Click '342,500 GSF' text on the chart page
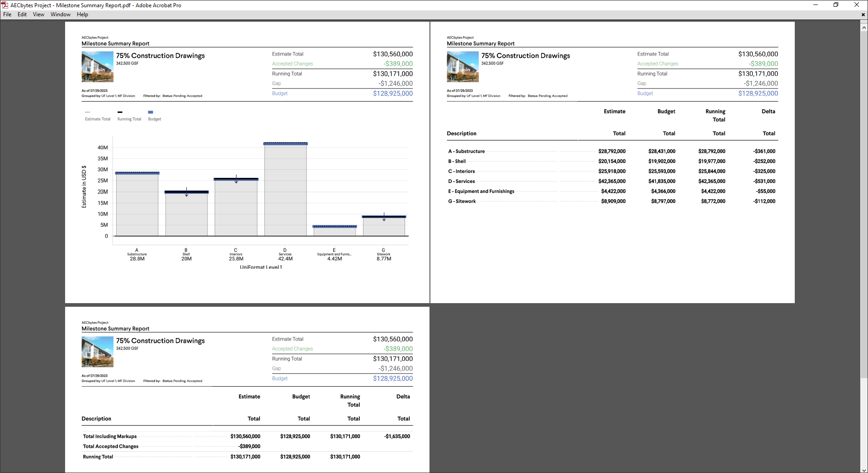The image size is (868, 473). click(127, 63)
